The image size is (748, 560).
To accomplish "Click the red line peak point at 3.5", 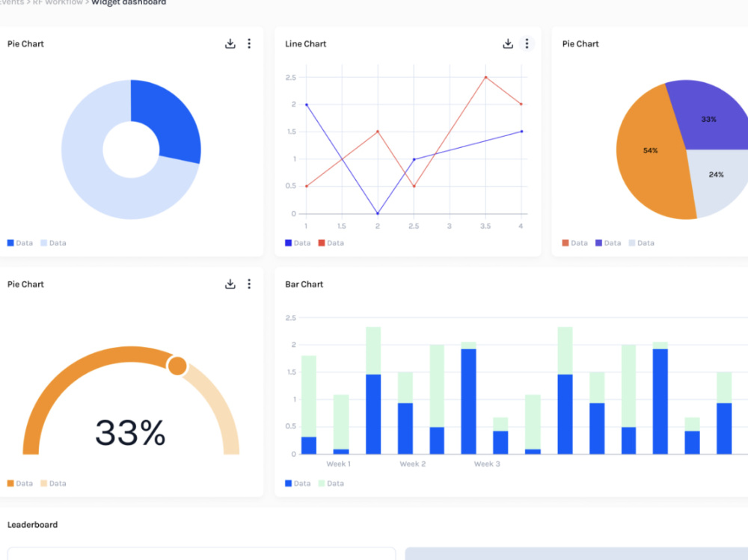I will 485,77.
